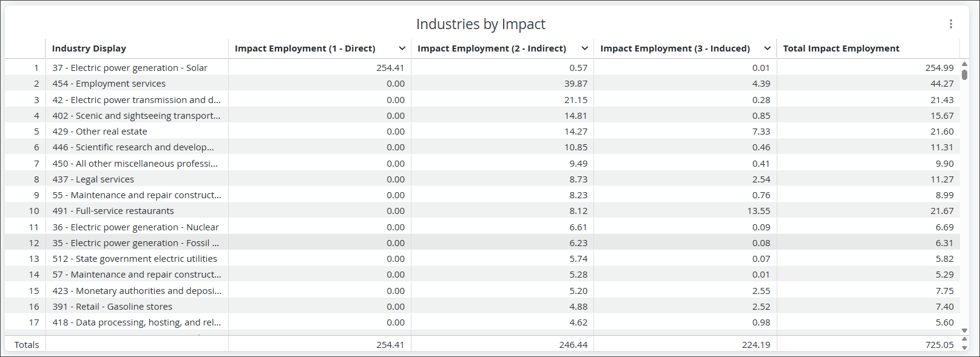Click Totals induced sum 224.19
The width and height of the screenshot is (980, 357).
click(756, 345)
